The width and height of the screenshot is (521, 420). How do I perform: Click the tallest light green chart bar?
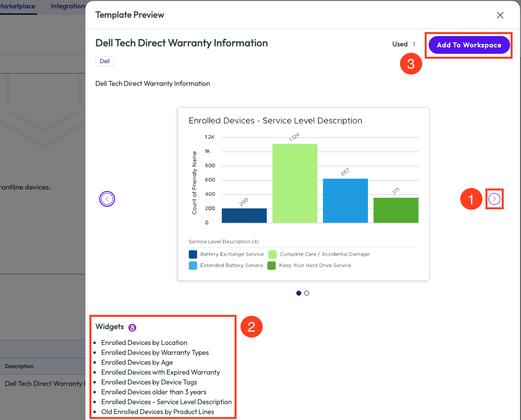click(295, 183)
